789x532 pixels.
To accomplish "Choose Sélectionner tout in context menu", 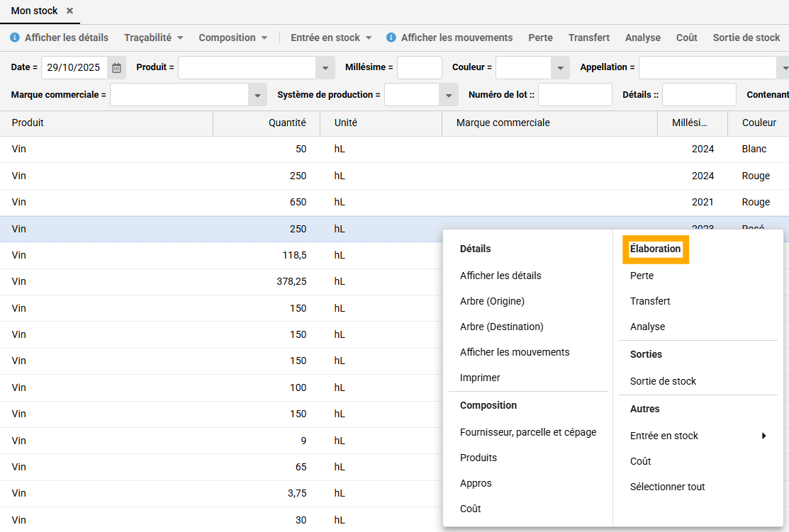I will pos(667,487).
